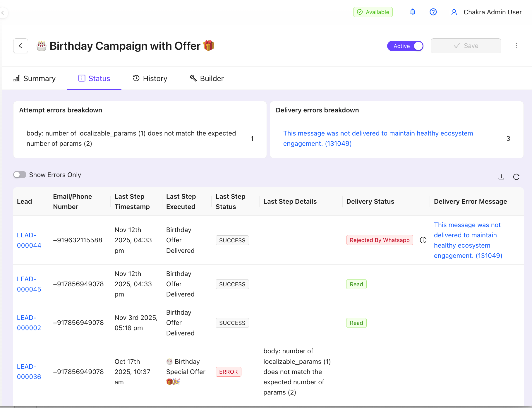532x408 pixels.
Task: Switch to the History tab
Action: 150,78
